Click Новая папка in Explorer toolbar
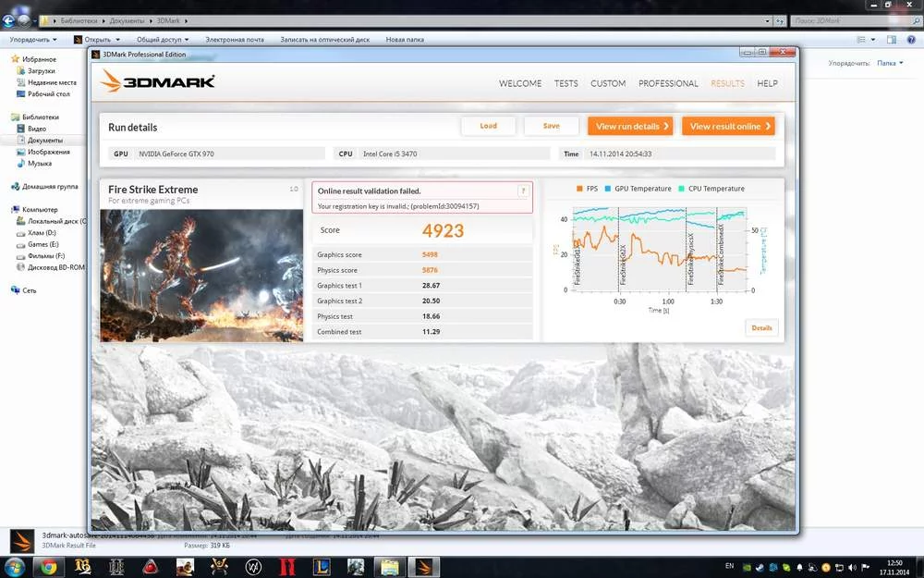 pos(405,40)
